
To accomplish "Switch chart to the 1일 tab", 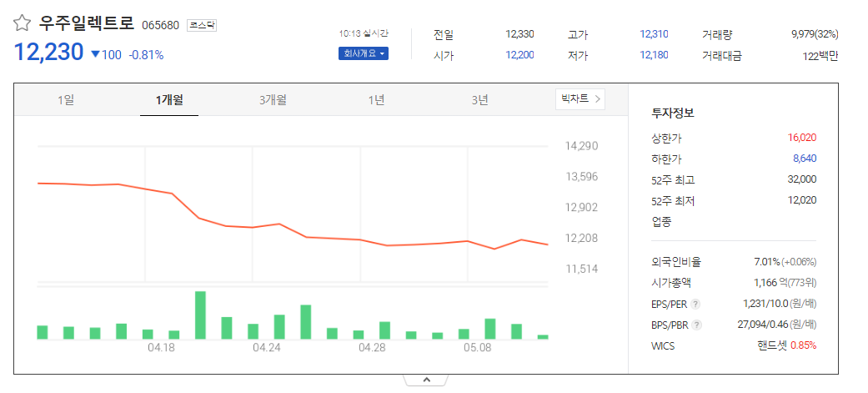I will pyautogui.click(x=65, y=100).
